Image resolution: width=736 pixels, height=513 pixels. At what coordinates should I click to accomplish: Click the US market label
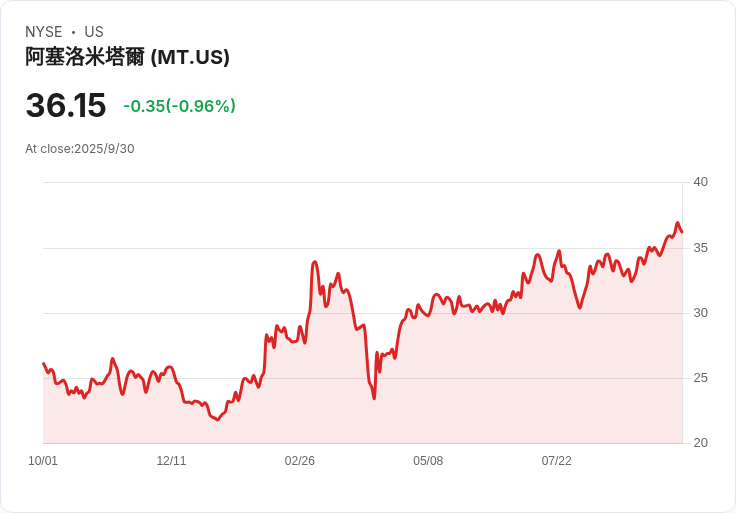tap(94, 32)
